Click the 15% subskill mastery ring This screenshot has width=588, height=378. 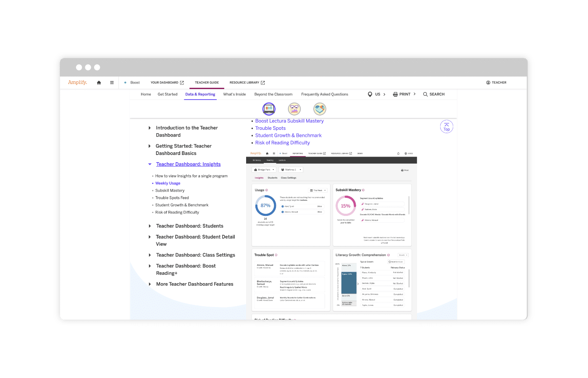(346, 206)
